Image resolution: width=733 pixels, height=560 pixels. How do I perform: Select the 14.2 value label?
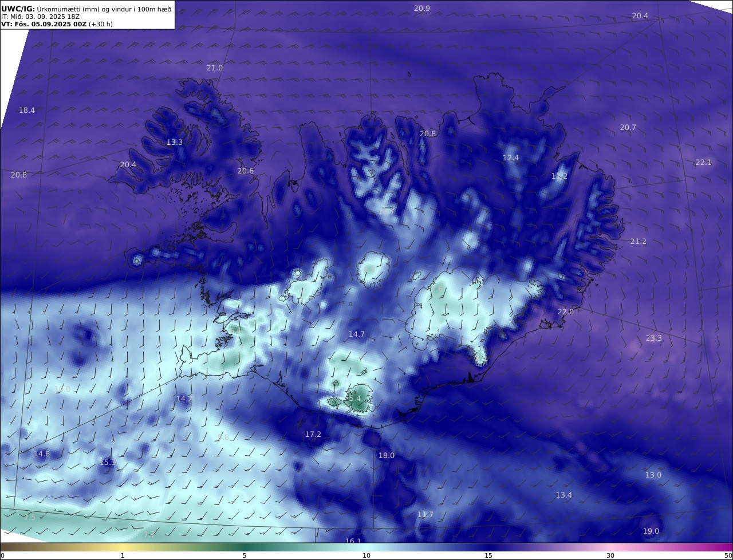[x=184, y=399]
